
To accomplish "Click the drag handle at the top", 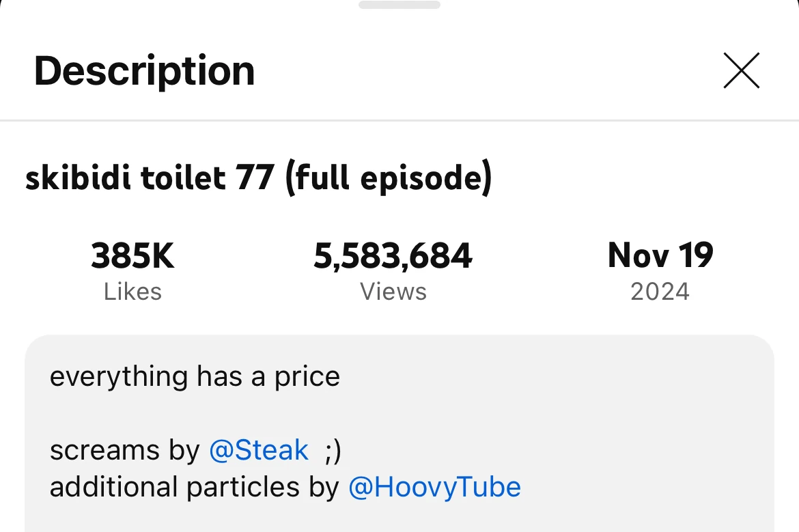I will (399, 5).
